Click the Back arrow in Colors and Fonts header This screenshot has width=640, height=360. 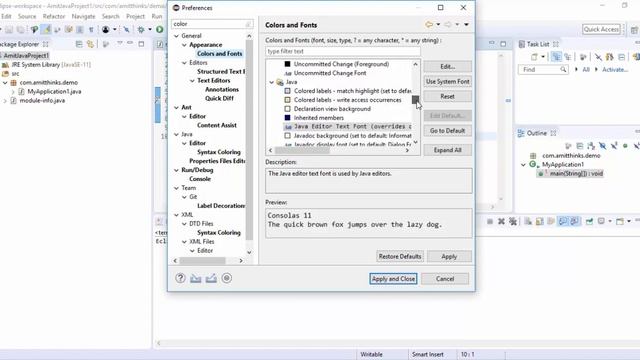point(429,25)
